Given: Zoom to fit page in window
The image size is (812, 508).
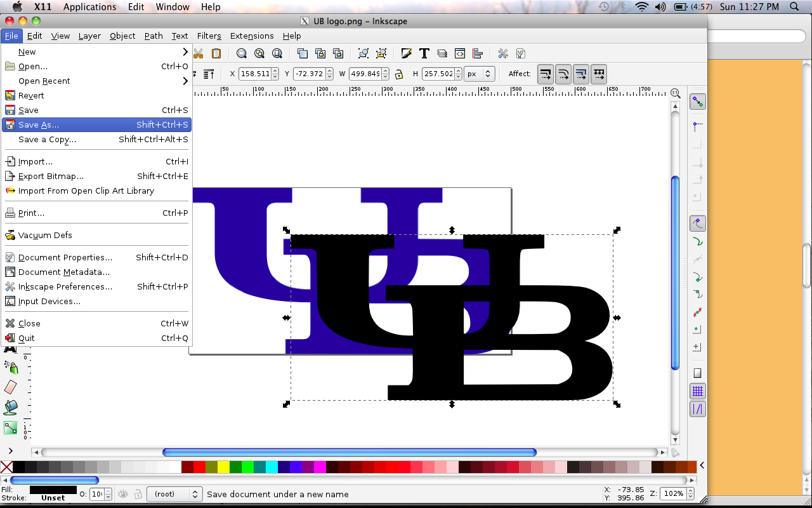Looking at the screenshot, I should coord(277,53).
